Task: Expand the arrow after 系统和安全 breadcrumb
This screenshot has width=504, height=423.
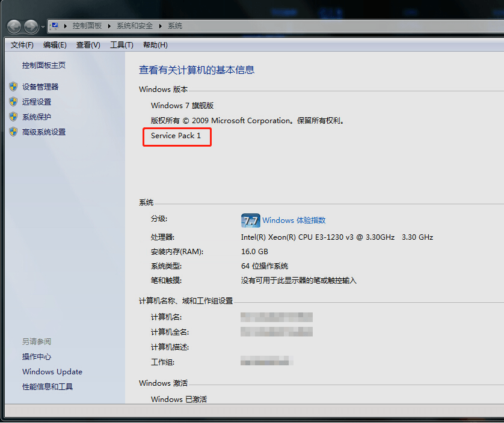Action: (x=160, y=26)
